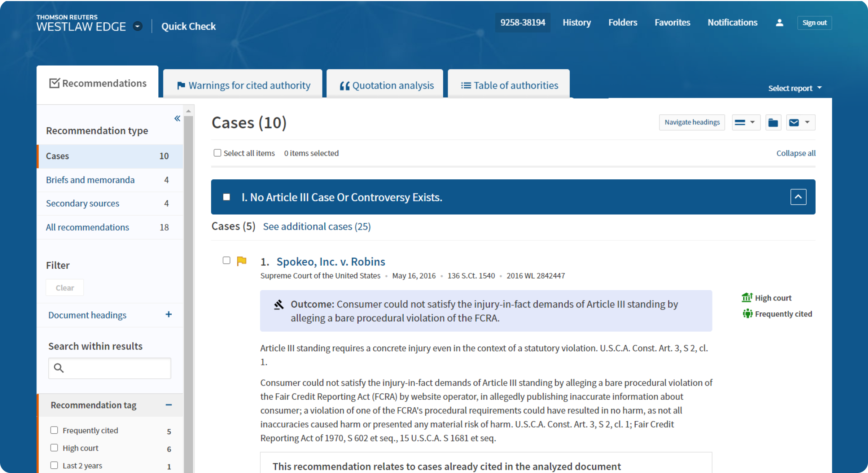Open the Select report dropdown
The width and height of the screenshot is (868, 473).
point(795,88)
